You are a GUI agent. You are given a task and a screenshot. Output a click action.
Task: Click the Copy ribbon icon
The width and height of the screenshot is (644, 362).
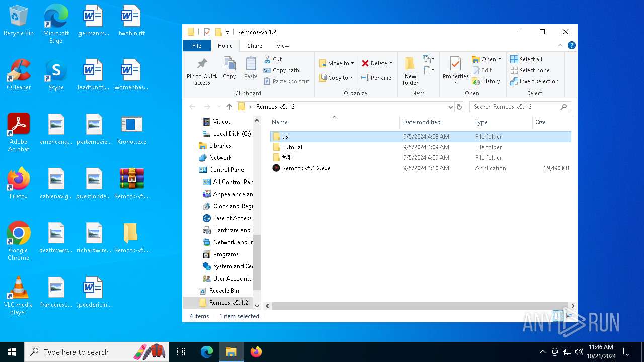pyautogui.click(x=229, y=64)
